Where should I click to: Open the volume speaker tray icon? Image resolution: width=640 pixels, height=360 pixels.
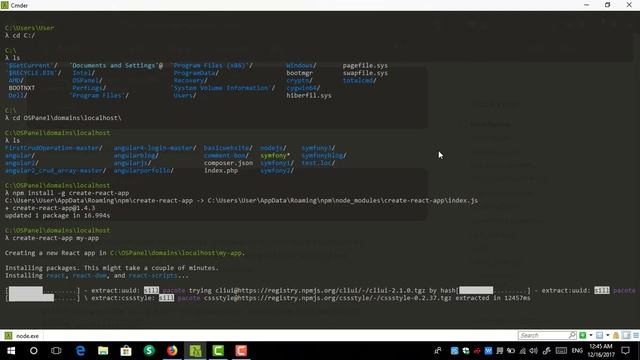click(x=533, y=351)
